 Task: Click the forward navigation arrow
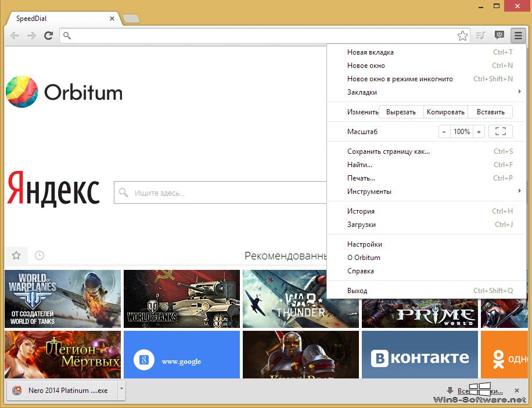coord(31,35)
